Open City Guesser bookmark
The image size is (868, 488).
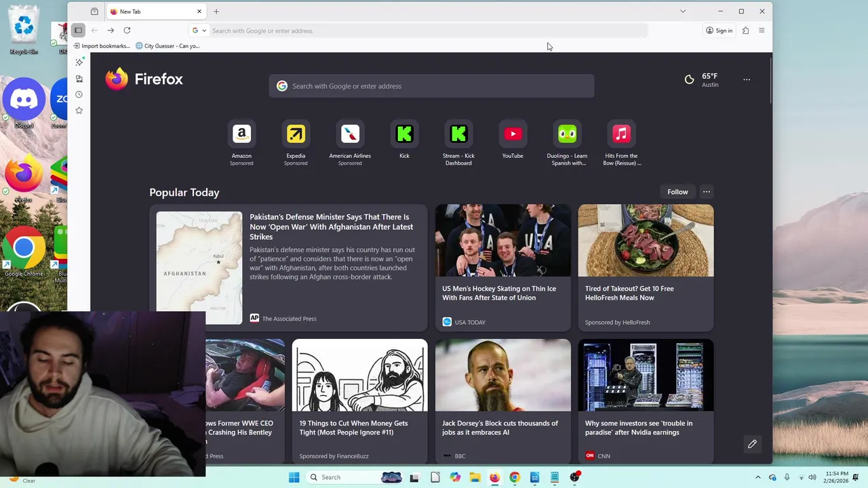[x=167, y=46]
